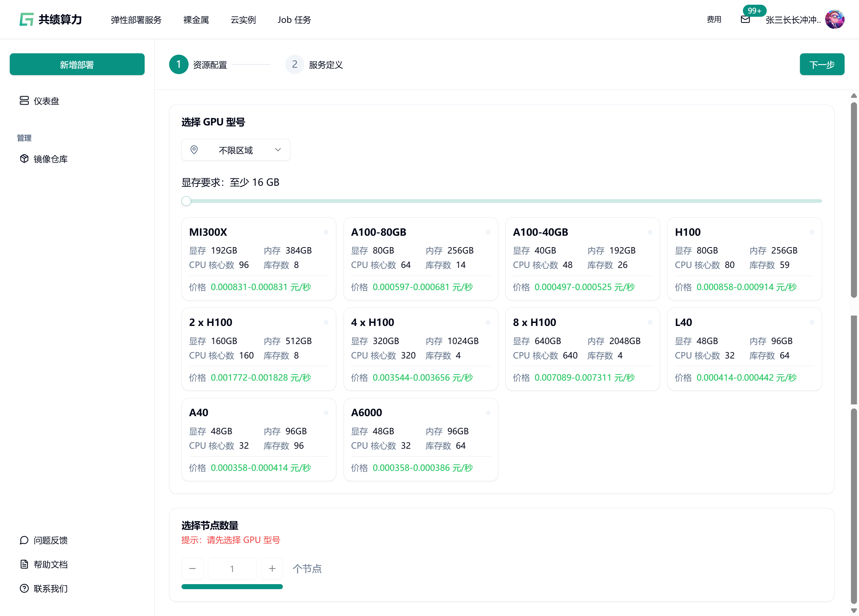The width and height of the screenshot is (859, 616).
Task: Select the A100-40GB radio dot
Action: click(x=650, y=232)
